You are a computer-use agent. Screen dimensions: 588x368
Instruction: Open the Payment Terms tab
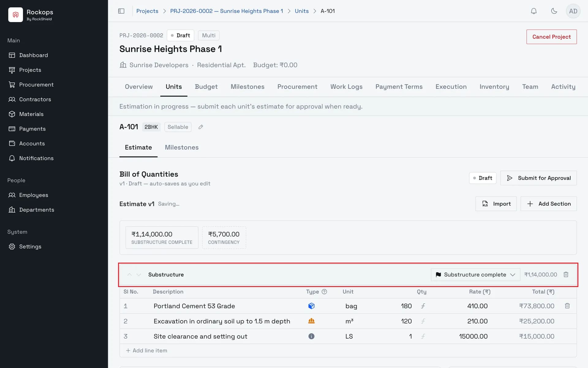click(399, 87)
